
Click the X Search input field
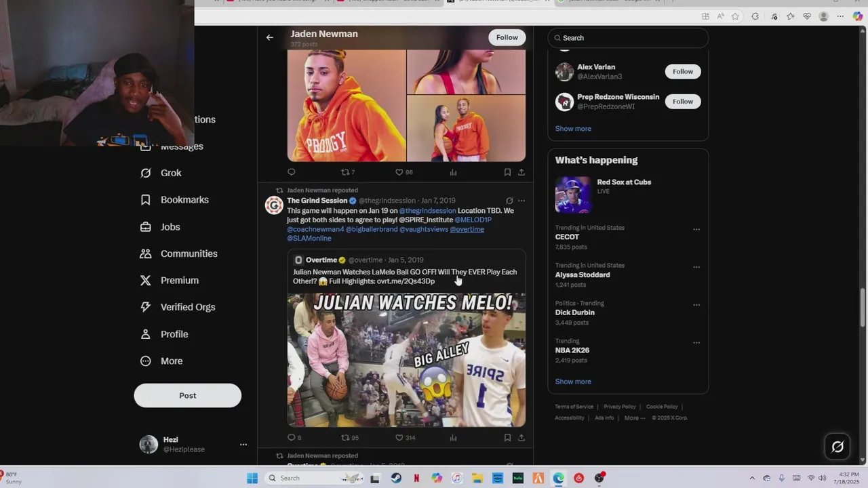(628, 38)
